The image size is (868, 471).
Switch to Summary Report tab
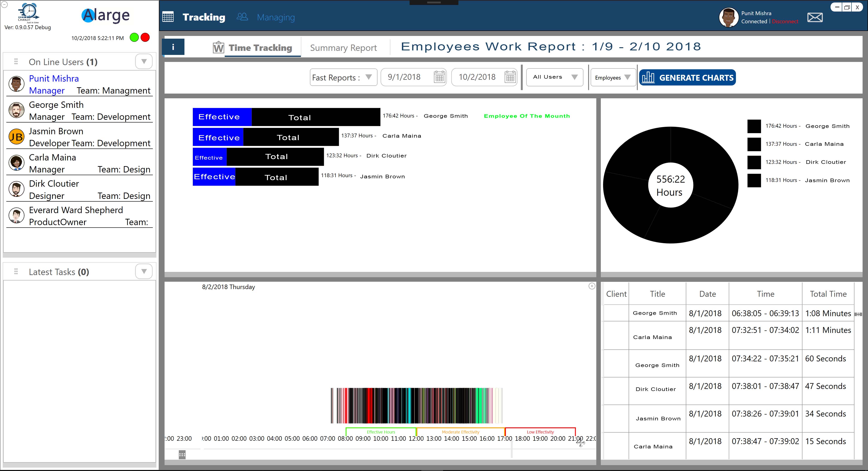pos(343,48)
